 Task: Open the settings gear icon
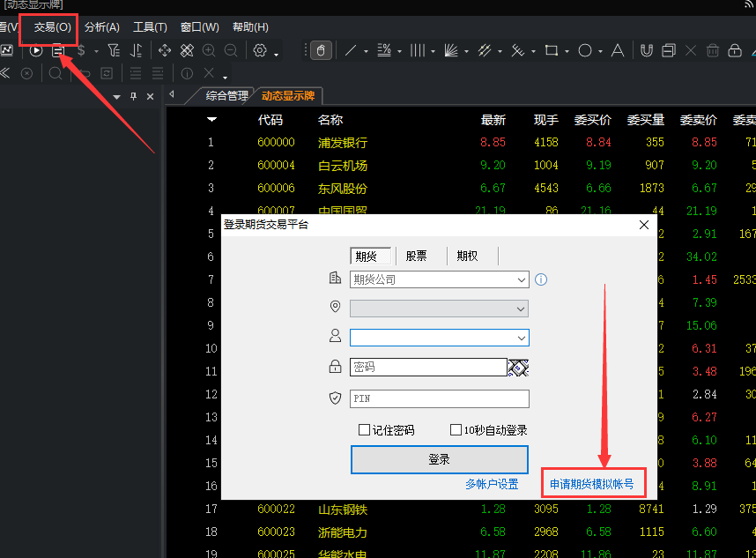click(260, 50)
